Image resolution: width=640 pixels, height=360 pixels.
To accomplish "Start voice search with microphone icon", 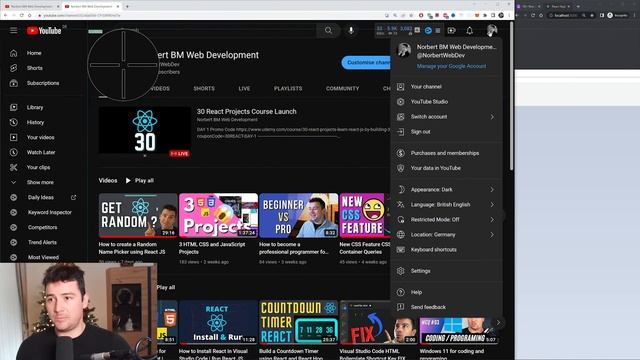I will (351, 31).
